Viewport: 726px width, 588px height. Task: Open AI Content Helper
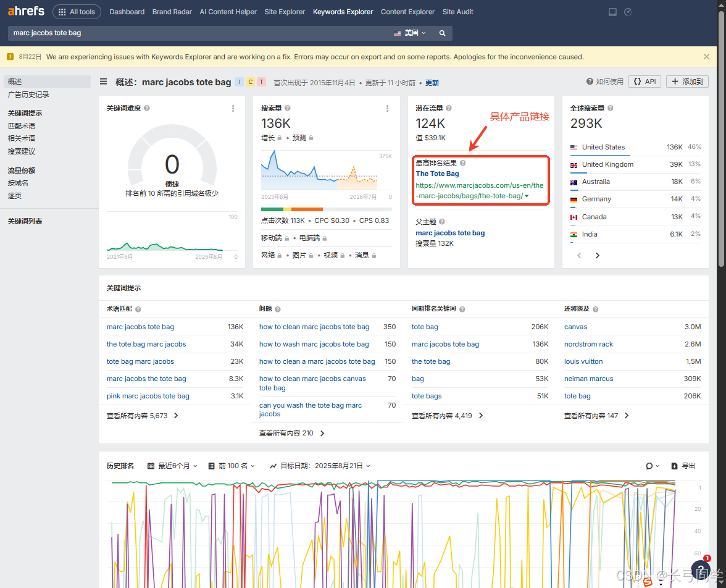coord(228,12)
